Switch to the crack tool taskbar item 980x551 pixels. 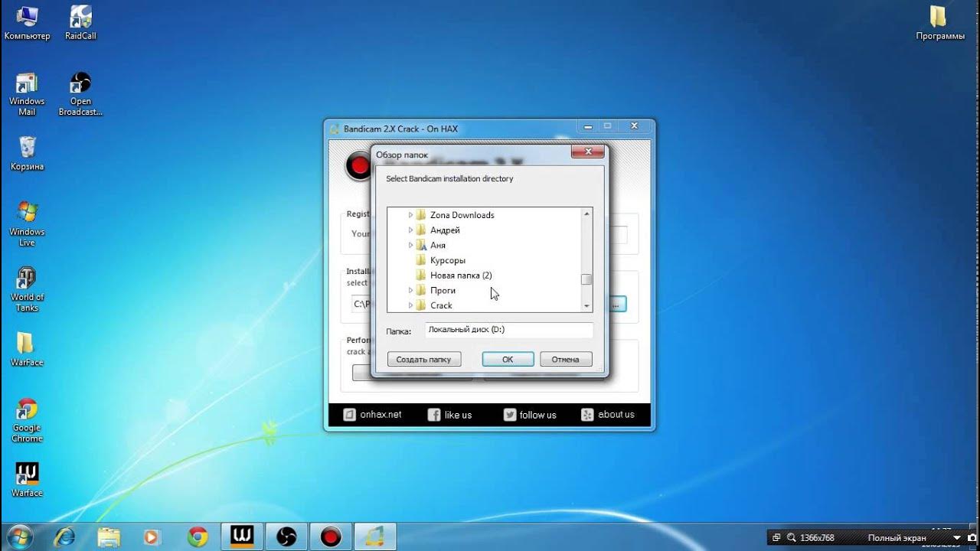click(x=375, y=537)
